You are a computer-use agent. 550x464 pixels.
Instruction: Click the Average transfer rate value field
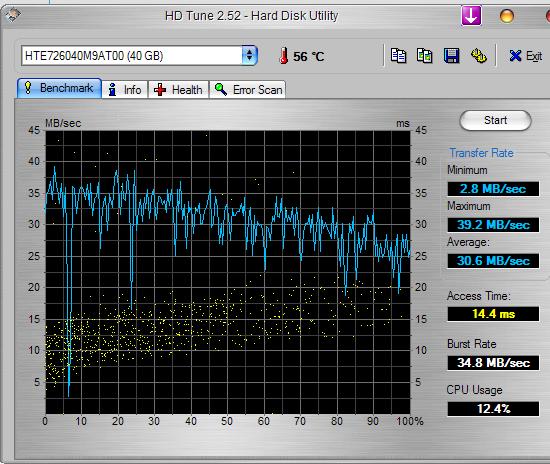[x=493, y=261]
